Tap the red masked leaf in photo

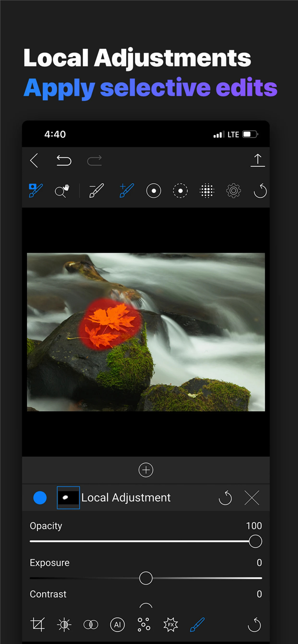click(x=111, y=325)
